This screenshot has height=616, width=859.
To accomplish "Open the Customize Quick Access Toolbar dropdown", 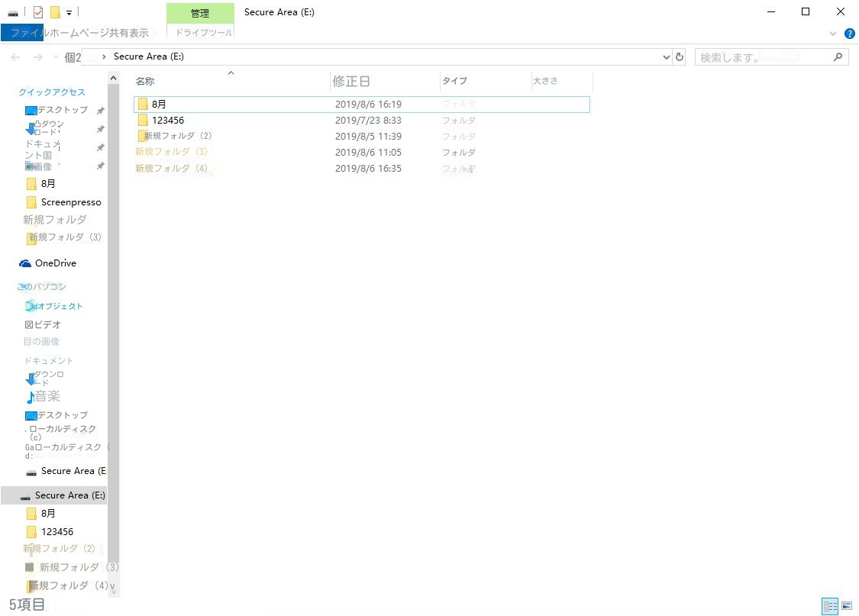I will (69, 12).
